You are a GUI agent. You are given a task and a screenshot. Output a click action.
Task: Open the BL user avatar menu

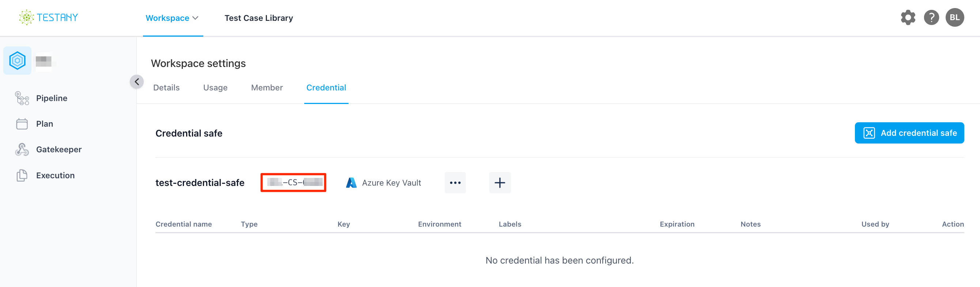(x=954, y=18)
